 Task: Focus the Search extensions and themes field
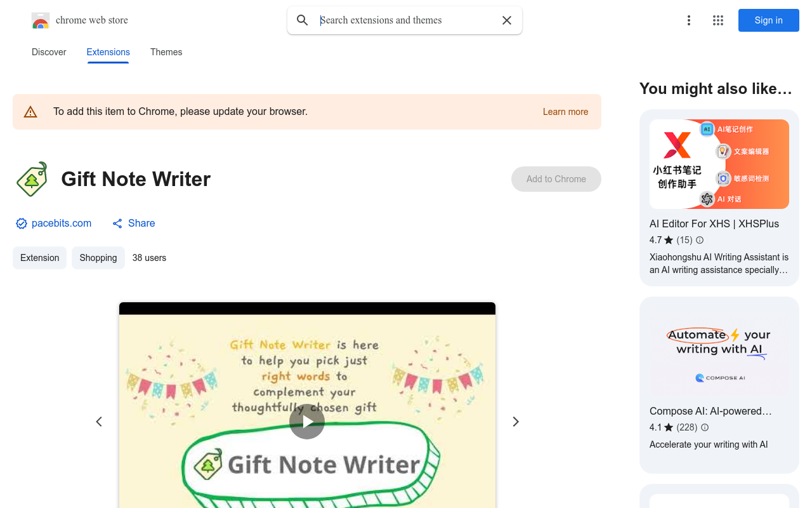(x=406, y=20)
